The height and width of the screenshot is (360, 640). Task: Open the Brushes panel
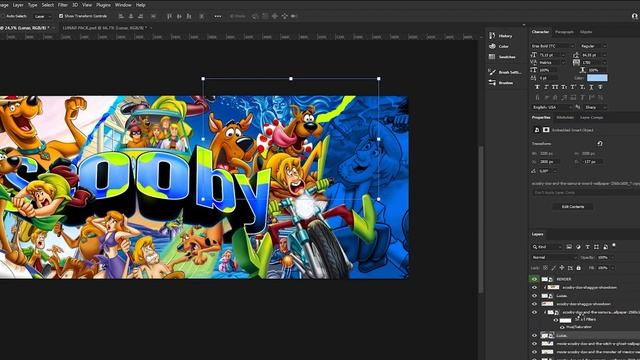tap(501, 83)
